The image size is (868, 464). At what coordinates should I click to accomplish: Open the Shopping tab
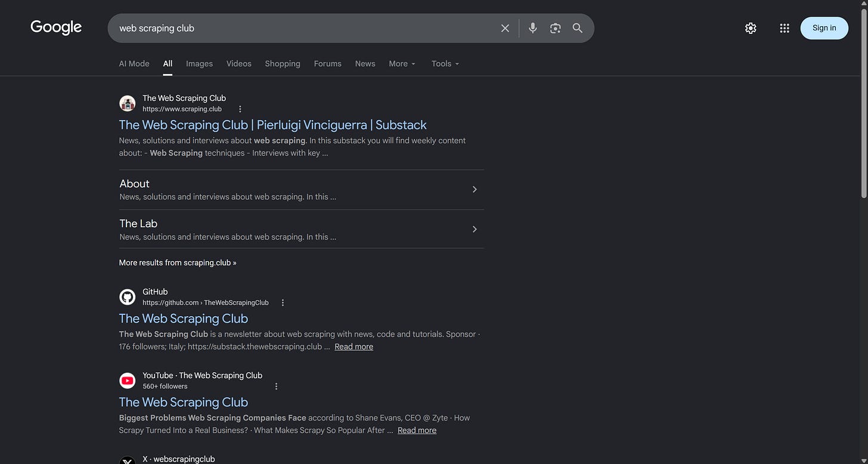[x=283, y=64]
